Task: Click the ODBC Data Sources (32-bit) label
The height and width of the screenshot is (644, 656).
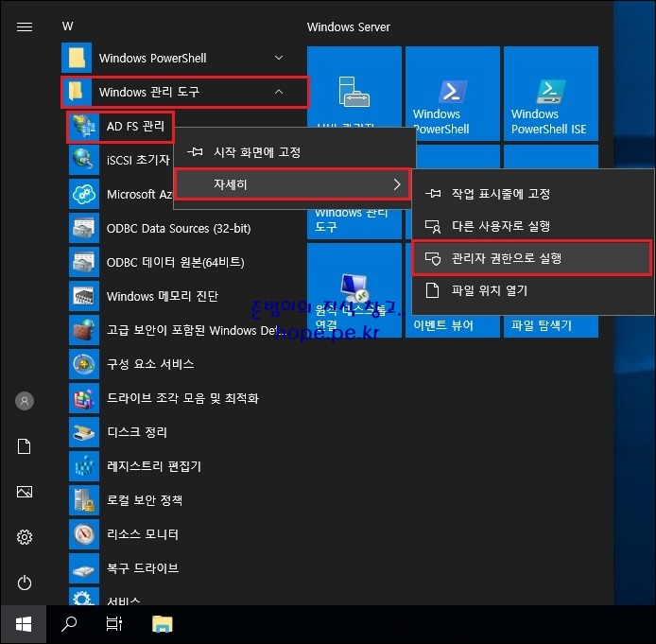Action: [x=179, y=229]
